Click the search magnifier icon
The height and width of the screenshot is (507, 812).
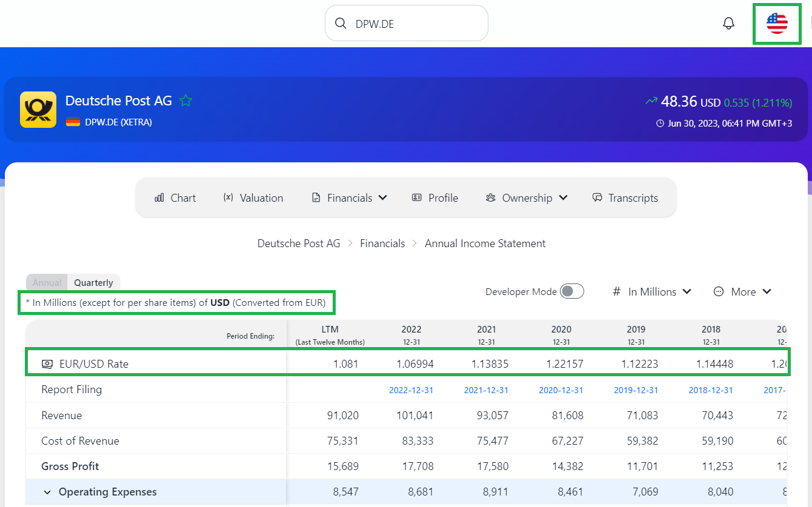pyautogui.click(x=341, y=24)
